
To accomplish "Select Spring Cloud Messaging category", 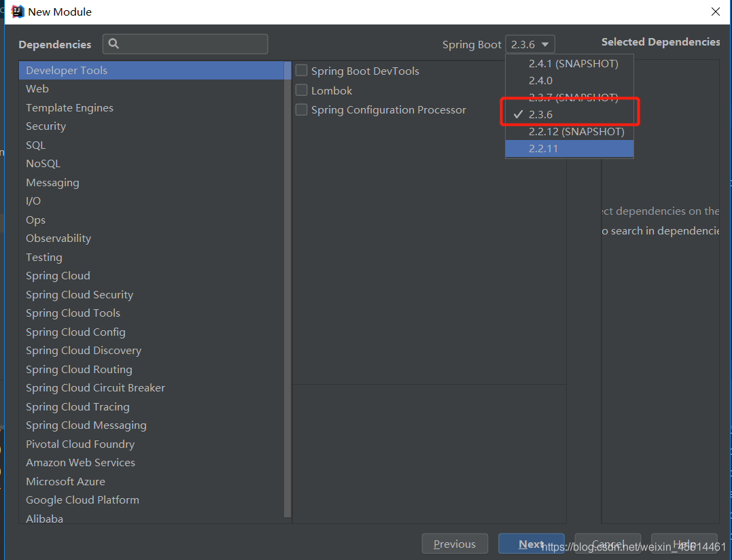I will pyautogui.click(x=152, y=425).
